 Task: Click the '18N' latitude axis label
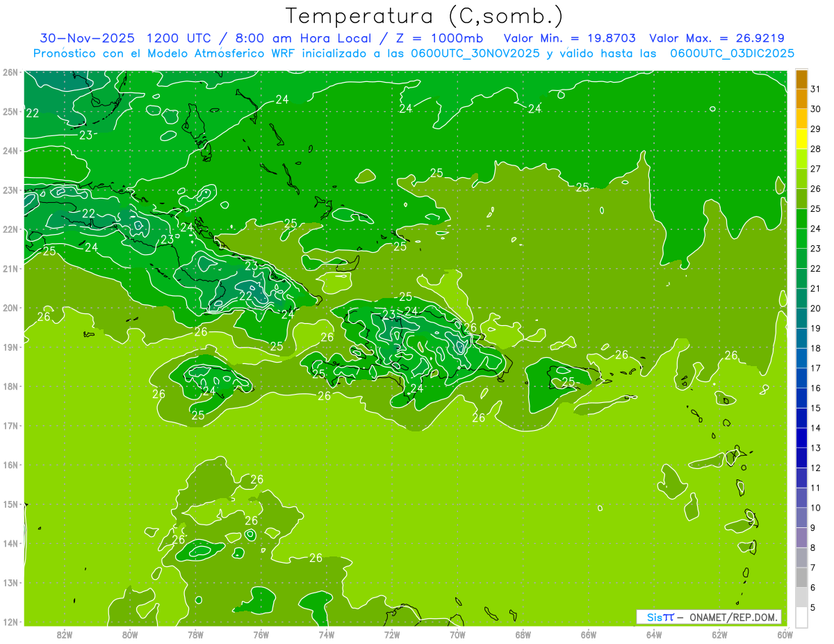coord(10,386)
